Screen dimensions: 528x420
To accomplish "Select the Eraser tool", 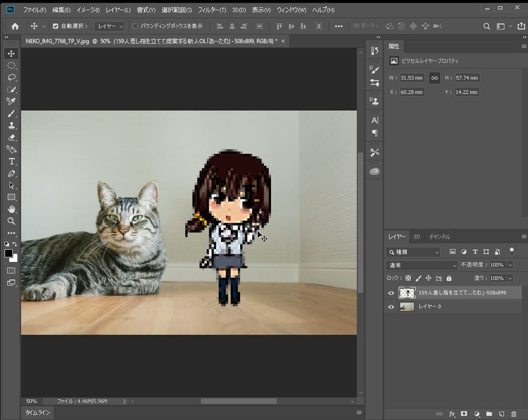I will (x=11, y=138).
